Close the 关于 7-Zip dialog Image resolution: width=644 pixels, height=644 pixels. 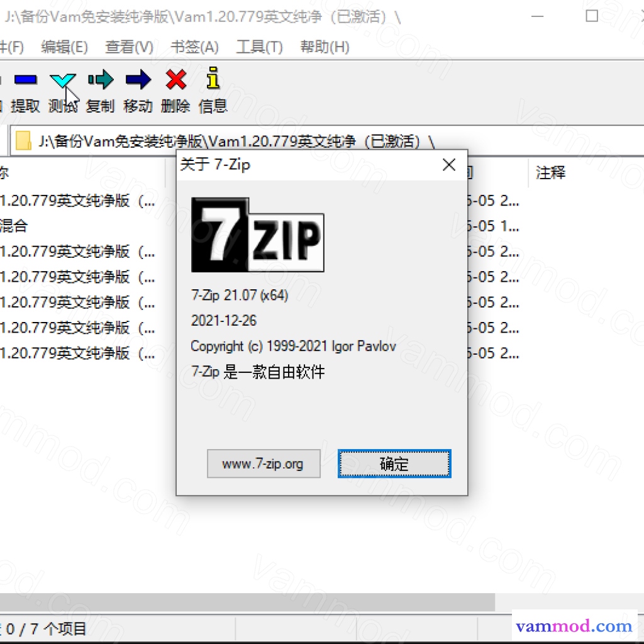click(x=449, y=165)
